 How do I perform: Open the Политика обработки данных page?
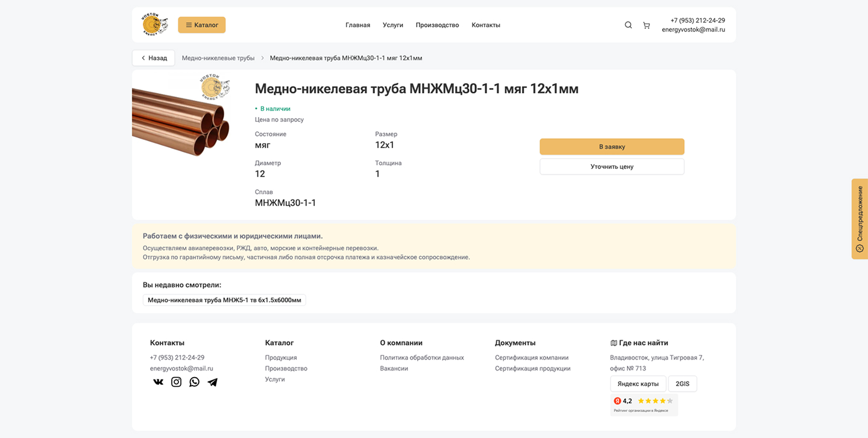point(422,357)
